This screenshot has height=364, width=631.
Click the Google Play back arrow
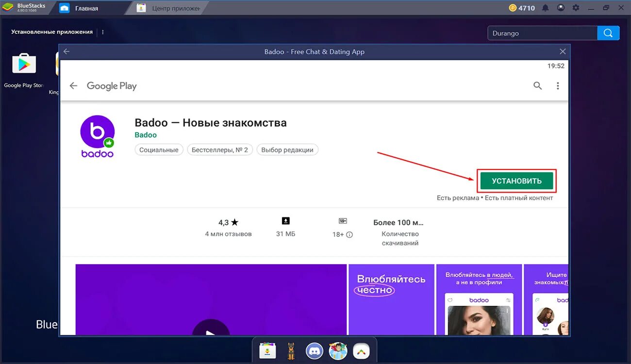tap(73, 86)
